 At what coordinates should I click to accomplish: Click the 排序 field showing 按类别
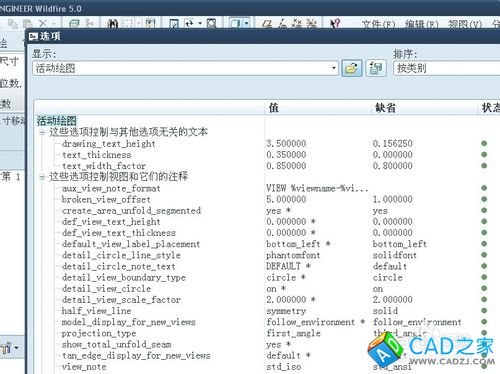click(447, 68)
